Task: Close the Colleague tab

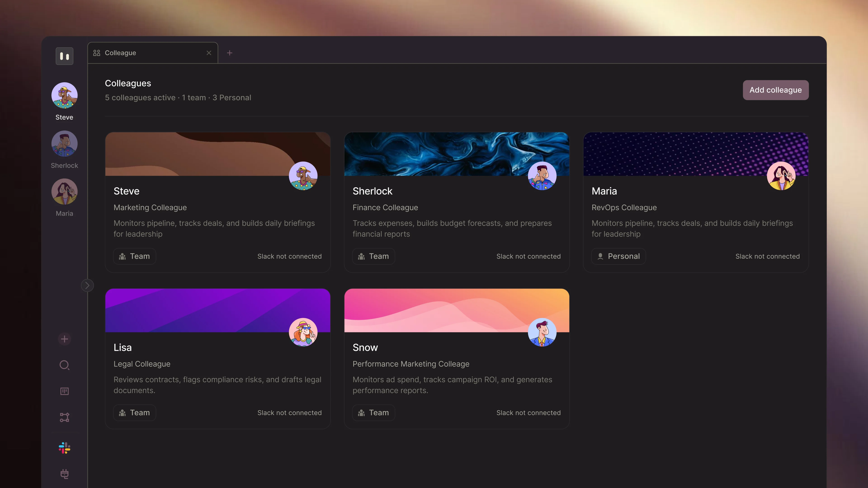Action: click(209, 53)
